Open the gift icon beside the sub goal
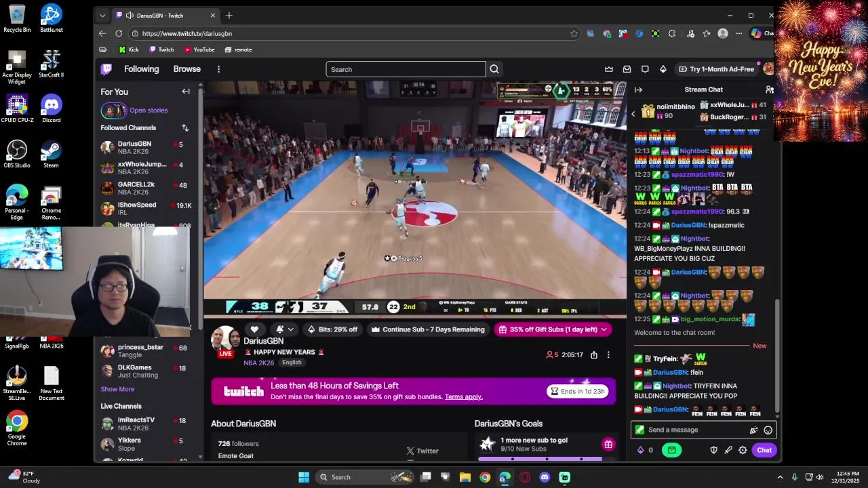 608,445
